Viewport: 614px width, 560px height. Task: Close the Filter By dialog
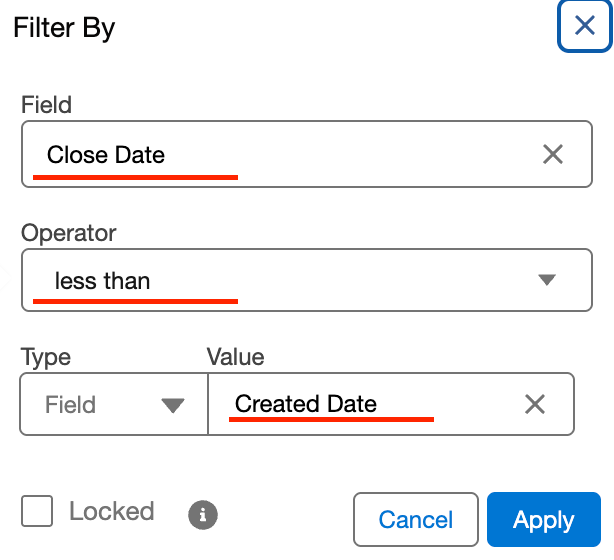click(x=585, y=26)
